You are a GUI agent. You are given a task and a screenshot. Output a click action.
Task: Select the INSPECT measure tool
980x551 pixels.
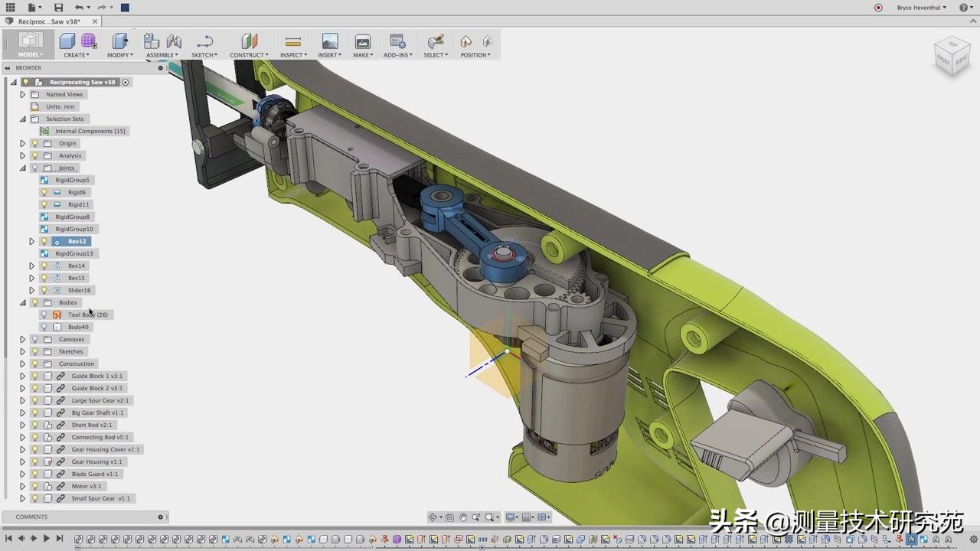(x=292, y=42)
